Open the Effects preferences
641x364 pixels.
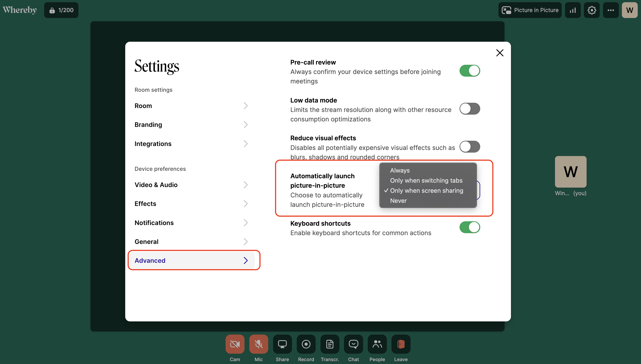pyautogui.click(x=192, y=204)
